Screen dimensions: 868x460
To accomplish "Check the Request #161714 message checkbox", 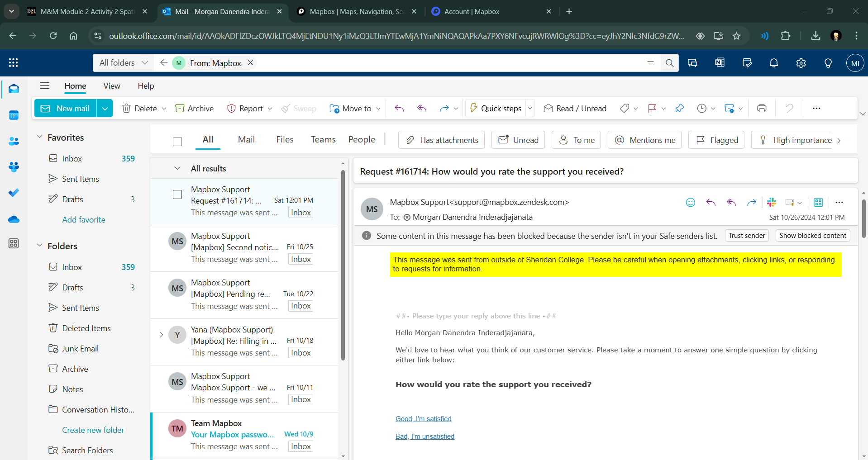I will [177, 194].
